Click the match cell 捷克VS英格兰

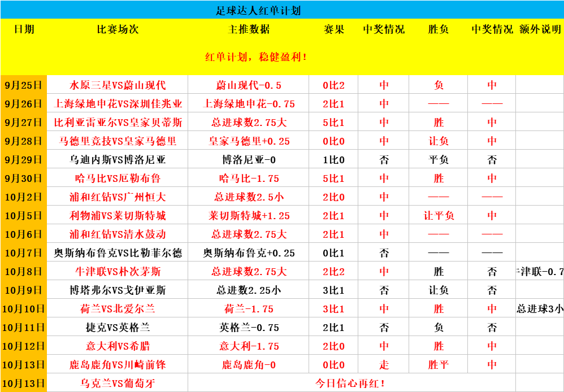tap(118, 328)
